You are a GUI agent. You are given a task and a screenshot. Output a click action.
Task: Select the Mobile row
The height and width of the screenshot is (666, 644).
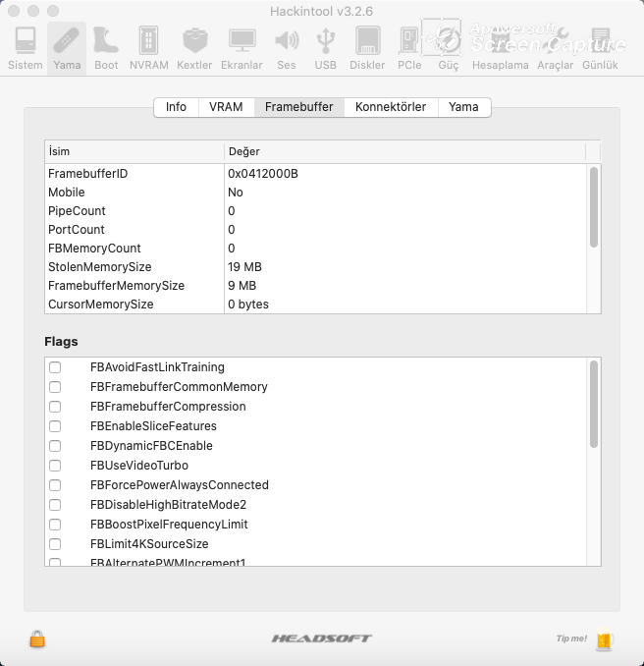coord(315,193)
